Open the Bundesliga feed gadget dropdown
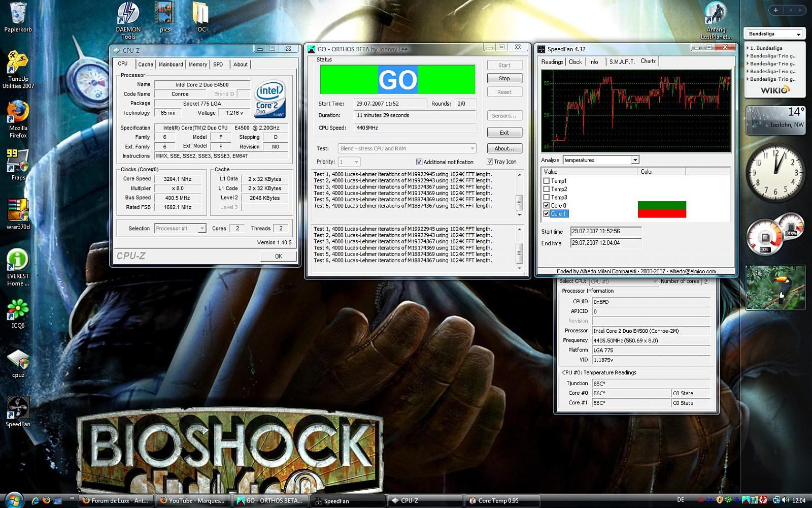This screenshot has height=508, width=812. tap(775, 34)
